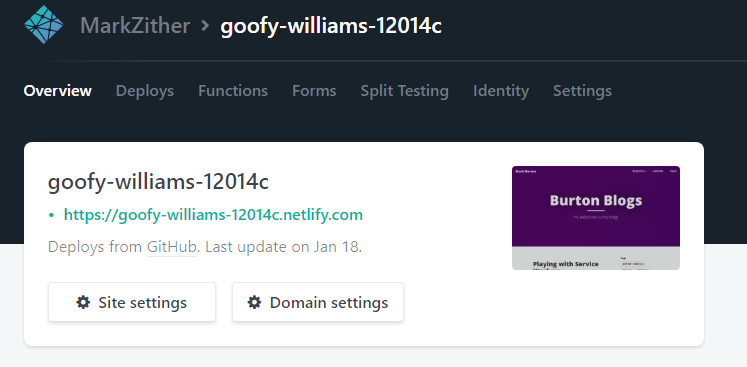Click the goofy-williams-12014c heading in the card
The height and width of the screenshot is (367, 747).
(x=158, y=182)
